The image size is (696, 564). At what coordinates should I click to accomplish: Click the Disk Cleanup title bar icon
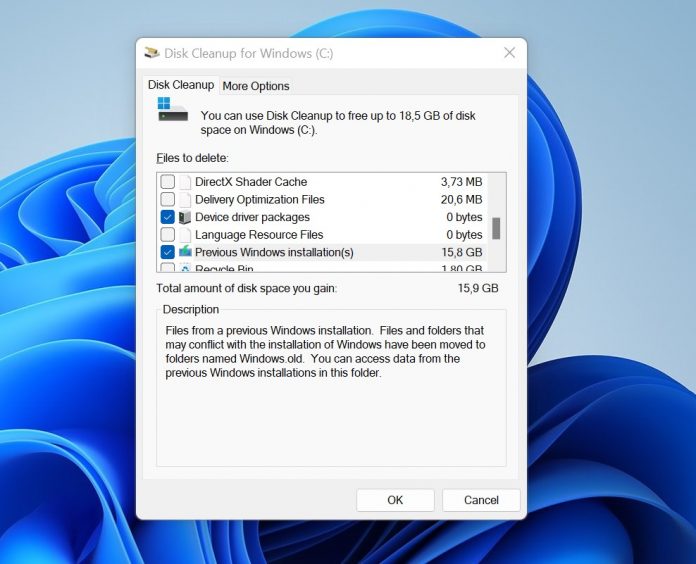tap(152, 53)
